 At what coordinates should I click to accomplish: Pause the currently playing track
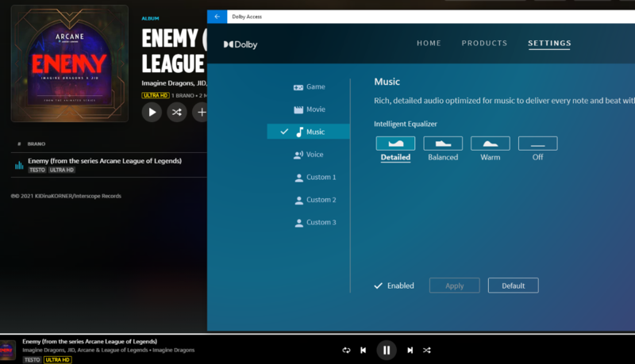[x=387, y=350]
